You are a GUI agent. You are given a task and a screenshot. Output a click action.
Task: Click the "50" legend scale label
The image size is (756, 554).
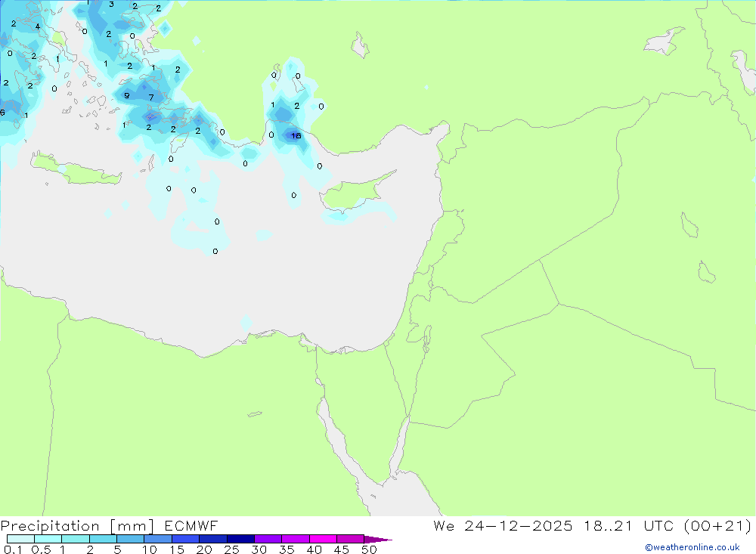pos(369,549)
